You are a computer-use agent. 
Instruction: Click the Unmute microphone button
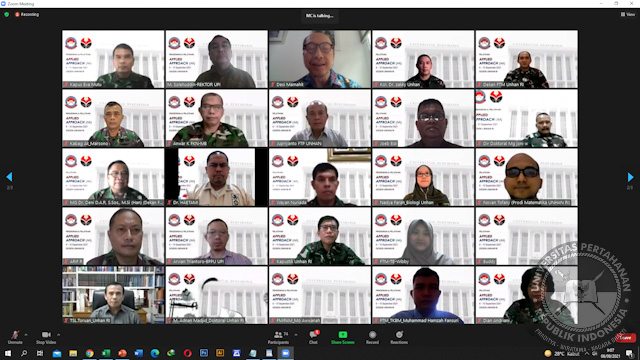point(15,337)
